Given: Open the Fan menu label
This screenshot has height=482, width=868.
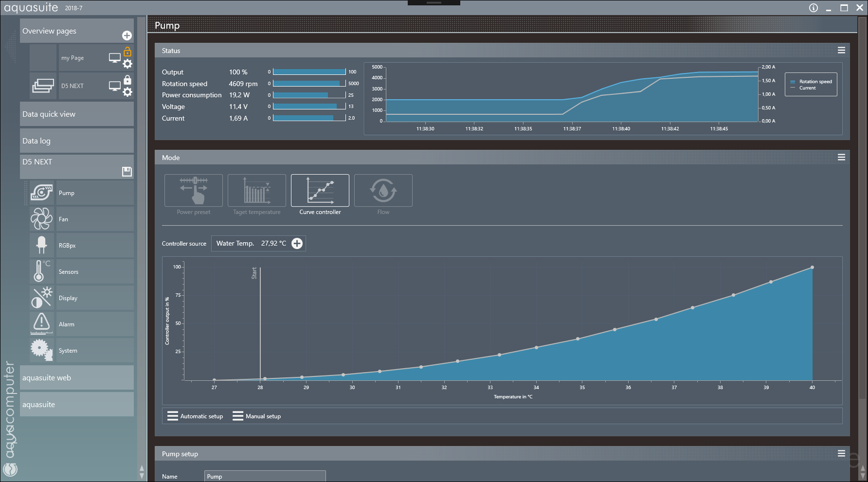Looking at the screenshot, I should 63,219.
